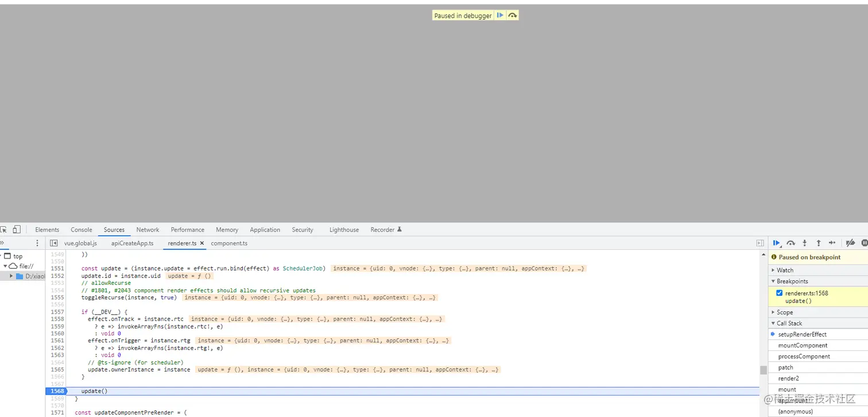The image size is (868, 417).
Task: Click line number 1555 in gutter
Action: tap(57, 297)
